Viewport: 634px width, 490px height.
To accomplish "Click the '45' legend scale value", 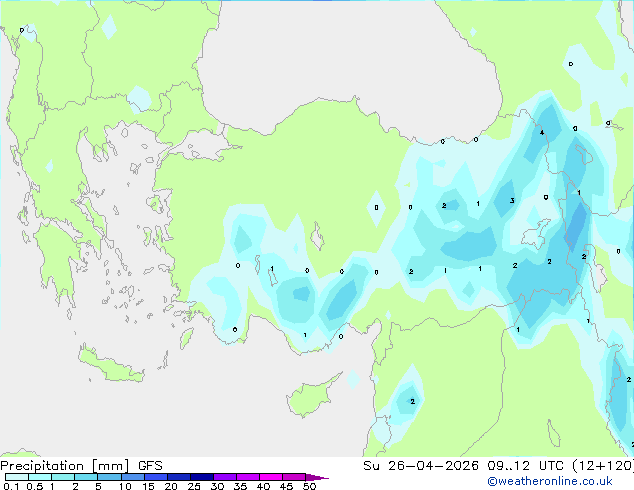I will [x=286, y=486].
